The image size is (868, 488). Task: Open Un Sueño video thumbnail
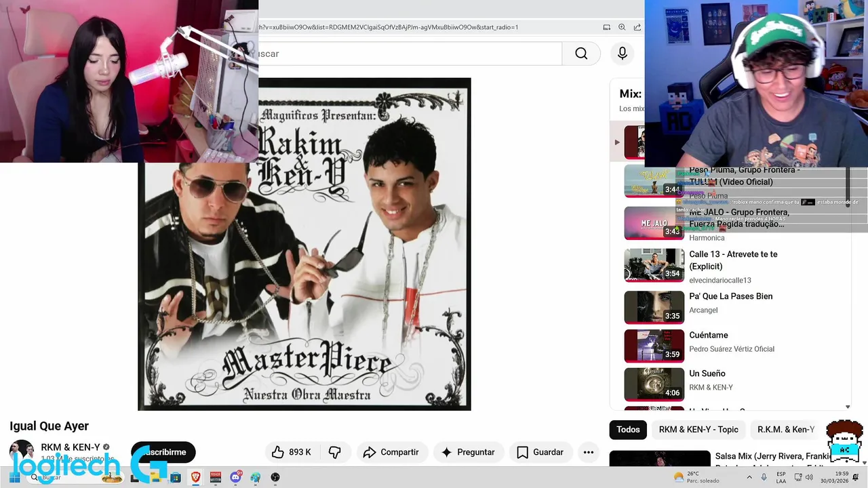654,384
